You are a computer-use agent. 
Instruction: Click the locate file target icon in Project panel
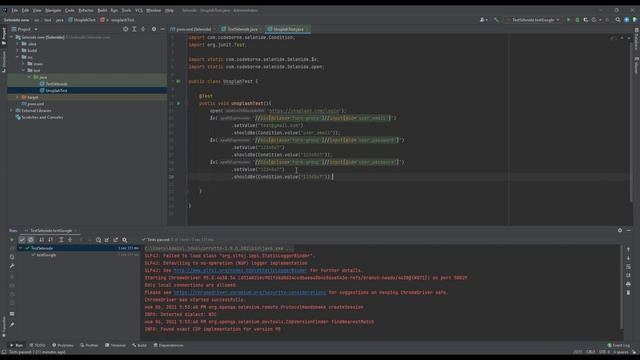click(125, 29)
